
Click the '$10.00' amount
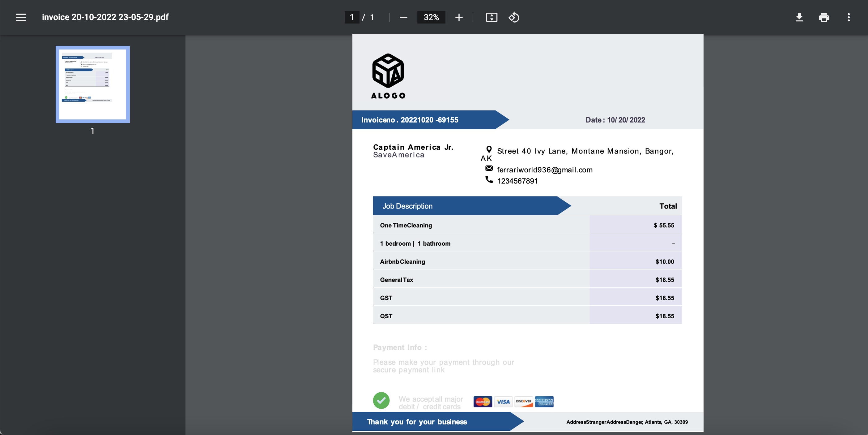click(665, 262)
